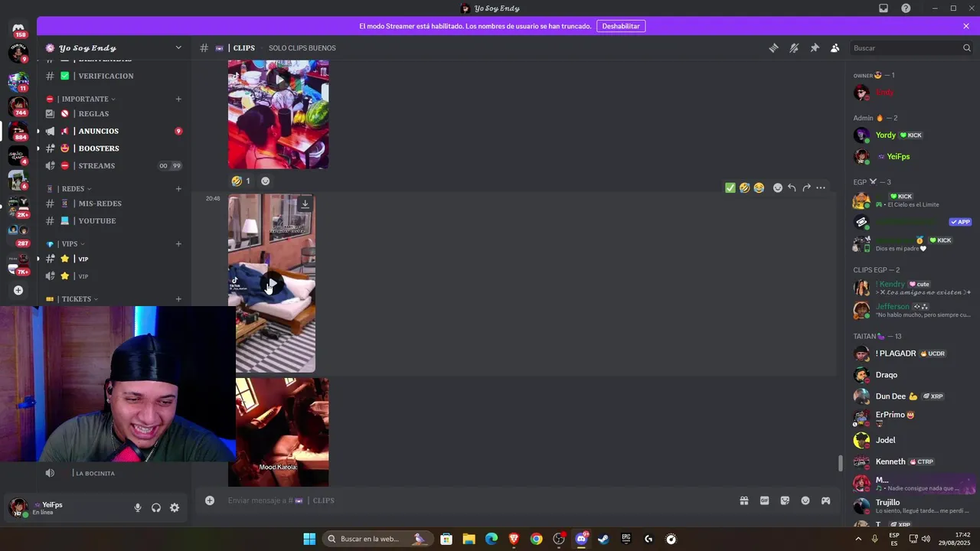Add a channel to the IMPORTANTE category

178,99
